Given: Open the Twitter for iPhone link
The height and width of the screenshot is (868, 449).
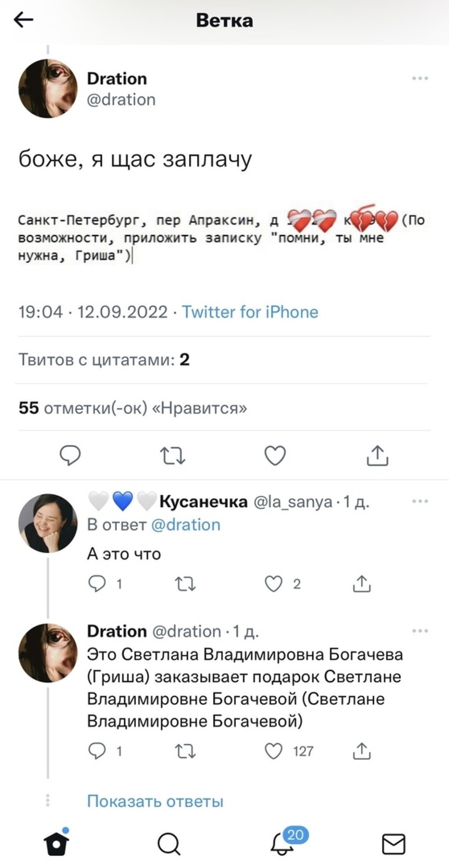Looking at the screenshot, I should 250,312.
